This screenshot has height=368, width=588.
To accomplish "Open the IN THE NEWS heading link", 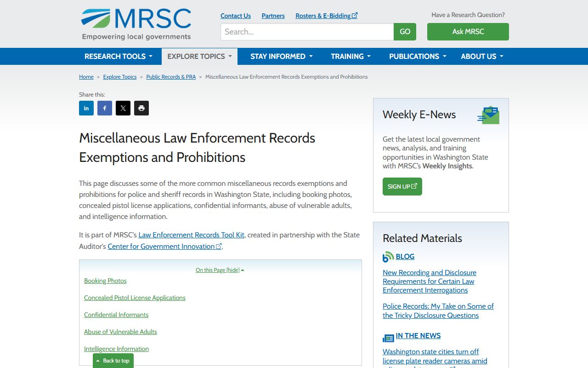I will point(418,336).
